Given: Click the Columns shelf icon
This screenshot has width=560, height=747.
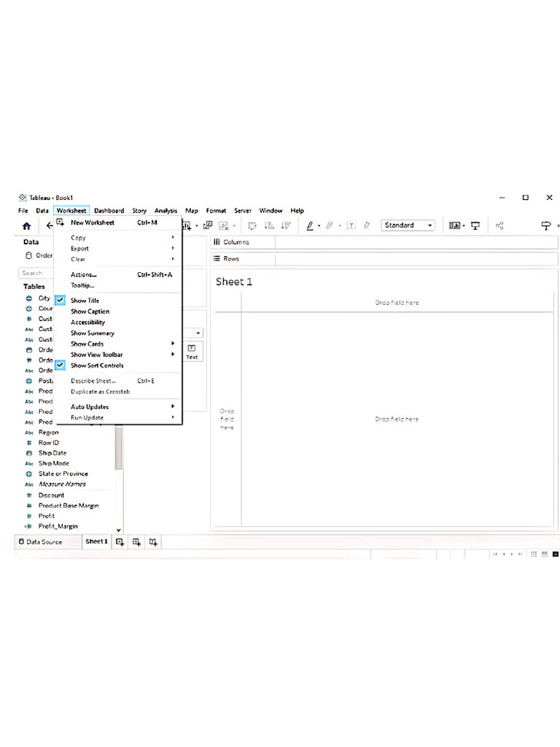Looking at the screenshot, I should click(x=217, y=242).
